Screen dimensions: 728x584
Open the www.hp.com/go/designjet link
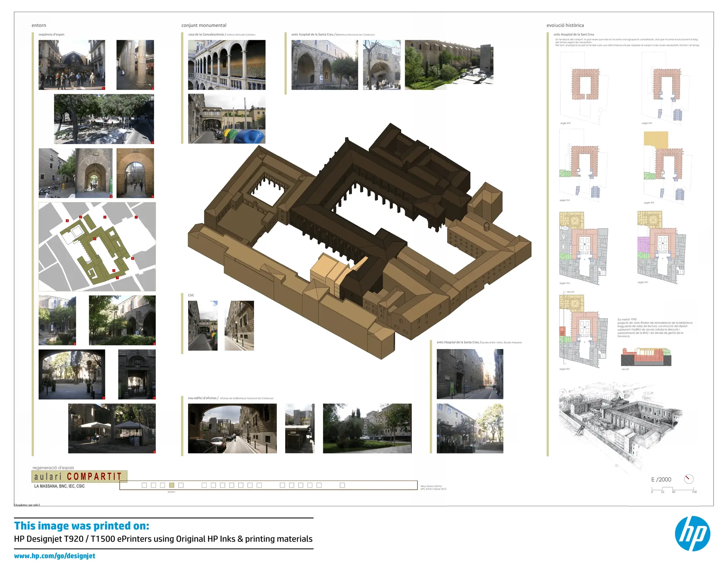coord(55,556)
